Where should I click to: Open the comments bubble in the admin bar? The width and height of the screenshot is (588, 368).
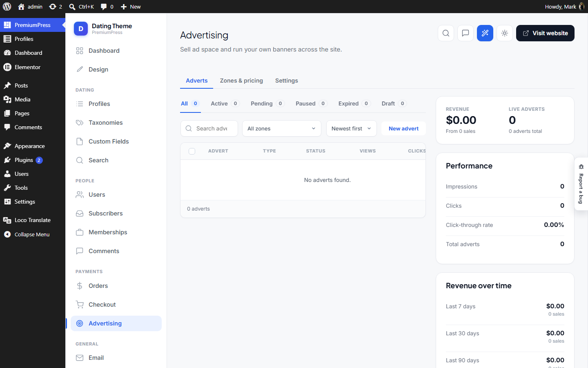click(x=107, y=7)
